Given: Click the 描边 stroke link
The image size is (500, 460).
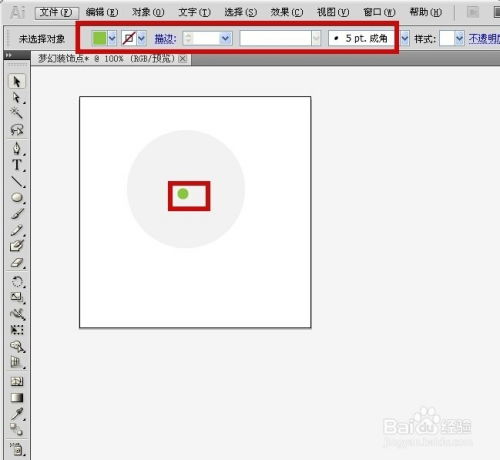Looking at the screenshot, I should click(x=165, y=39).
